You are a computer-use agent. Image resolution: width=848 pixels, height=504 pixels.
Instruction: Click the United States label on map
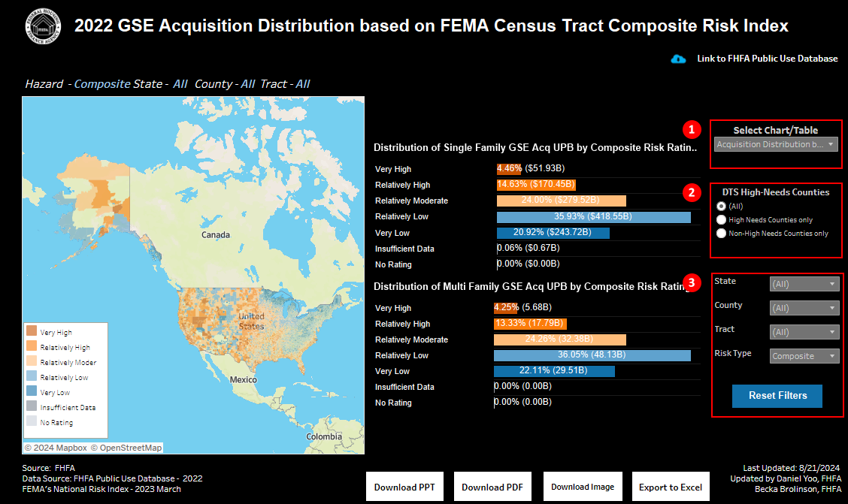[252, 321]
